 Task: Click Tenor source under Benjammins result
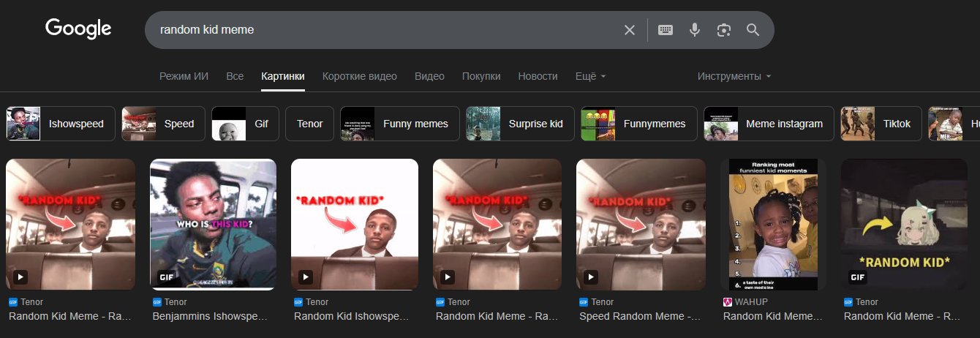(x=176, y=301)
